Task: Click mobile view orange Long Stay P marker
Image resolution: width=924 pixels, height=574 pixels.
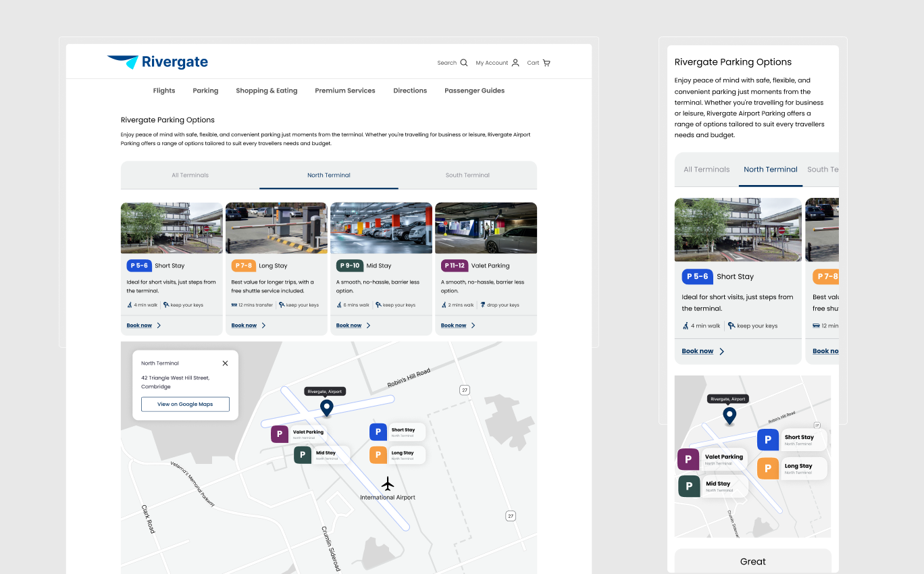Action: coord(768,468)
